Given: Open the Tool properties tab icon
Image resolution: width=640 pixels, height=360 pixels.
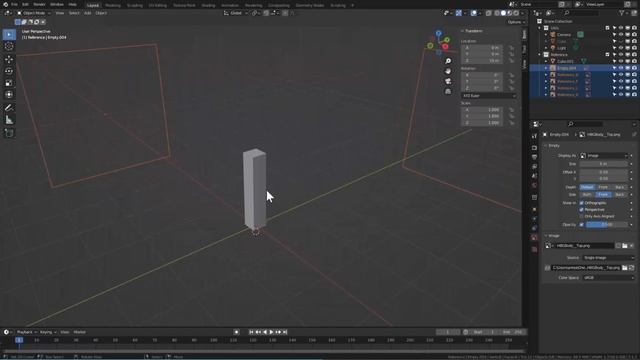Looking at the screenshot, I should 534,136.
